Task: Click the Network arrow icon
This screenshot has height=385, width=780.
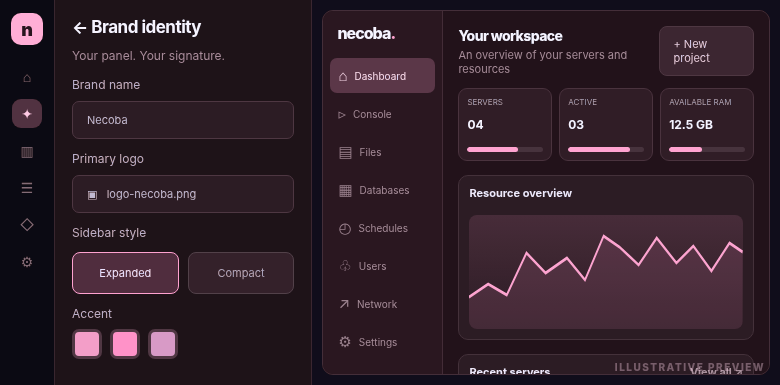Action: coord(344,304)
